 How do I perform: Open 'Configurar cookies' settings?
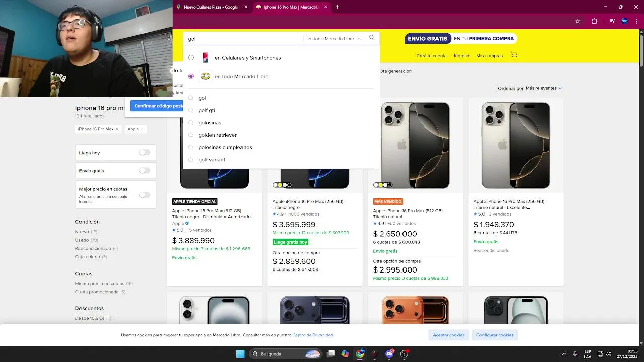pos(495,335)
